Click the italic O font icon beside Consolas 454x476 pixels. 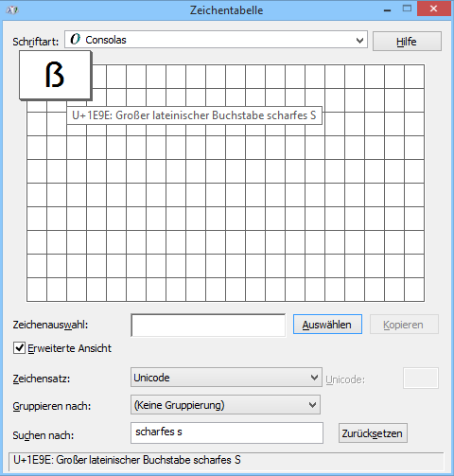click(75, 40)
